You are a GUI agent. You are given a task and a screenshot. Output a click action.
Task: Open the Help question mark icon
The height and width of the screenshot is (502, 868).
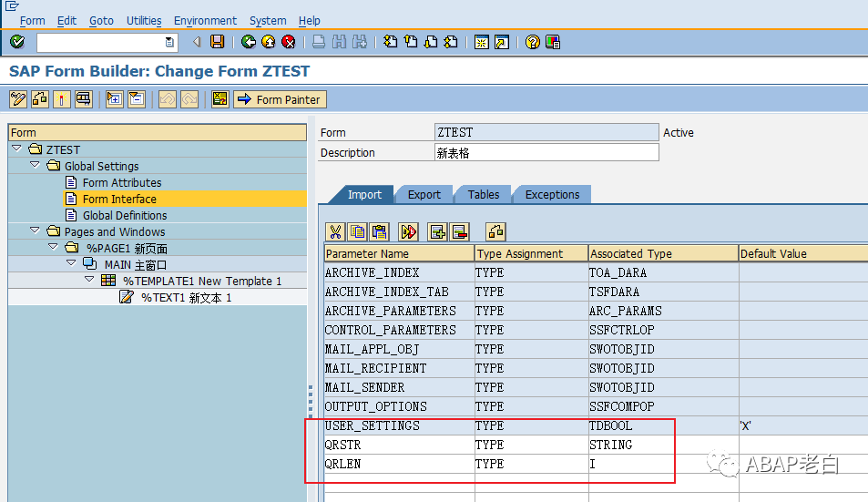point(533,42)
